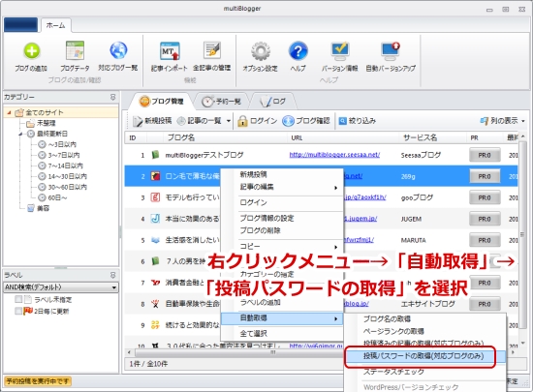
Task: Open 全記事の管理 notepad icon
Action: point(212,50)
